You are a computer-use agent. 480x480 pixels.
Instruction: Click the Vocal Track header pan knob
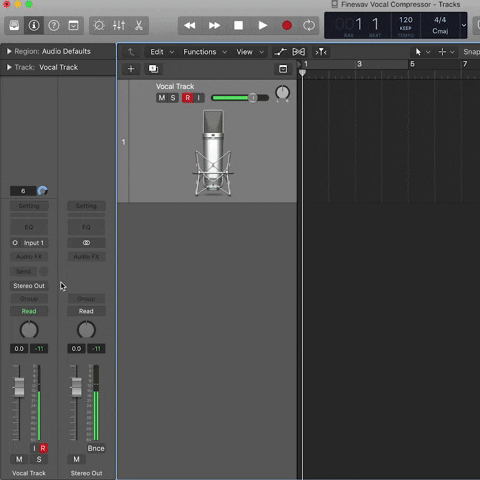tap(282, 93)
